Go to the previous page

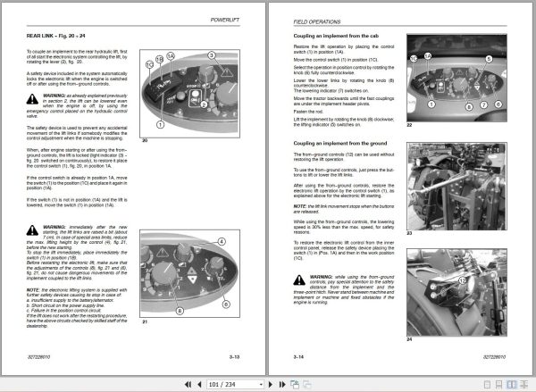pyautogui.click(x=199, y=385)
